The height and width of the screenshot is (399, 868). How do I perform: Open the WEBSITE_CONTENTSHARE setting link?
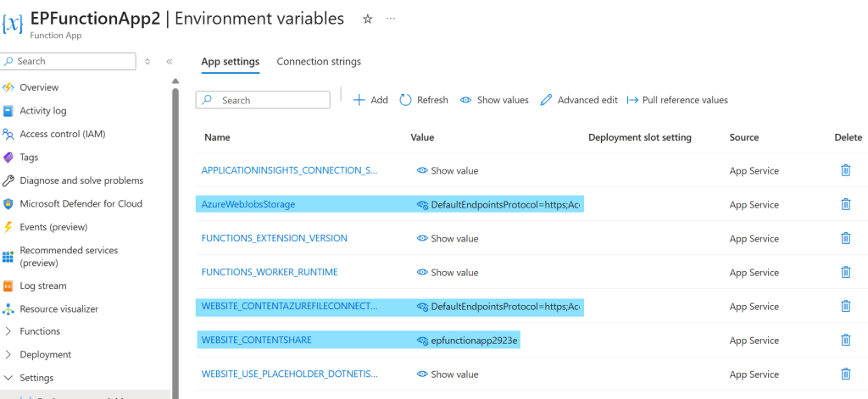(256, 340)
